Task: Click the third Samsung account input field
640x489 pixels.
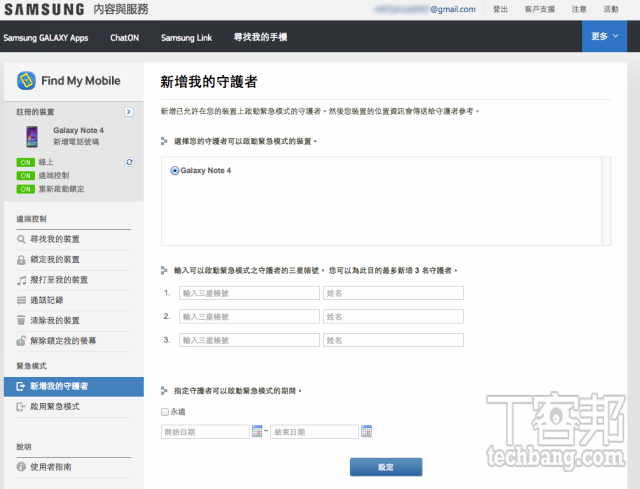Action: (249, 340)
